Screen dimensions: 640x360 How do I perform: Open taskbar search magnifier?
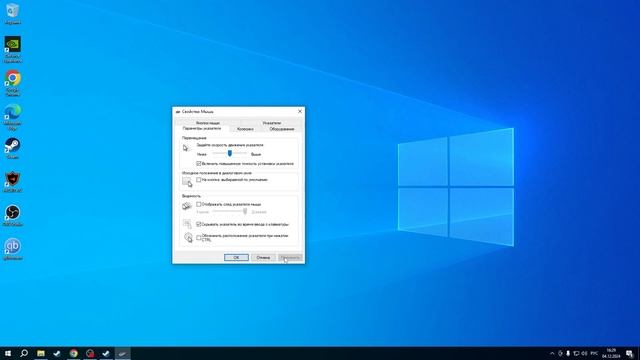[x=24, y=353]
